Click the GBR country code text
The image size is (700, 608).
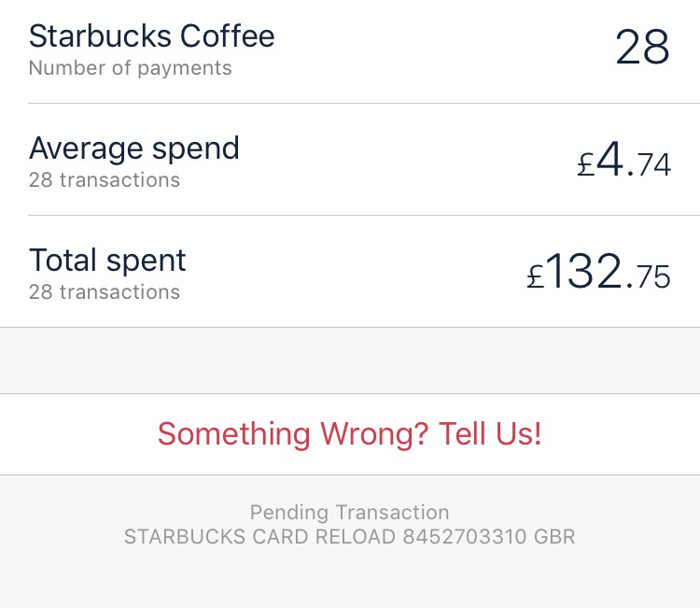coord(554,537)
